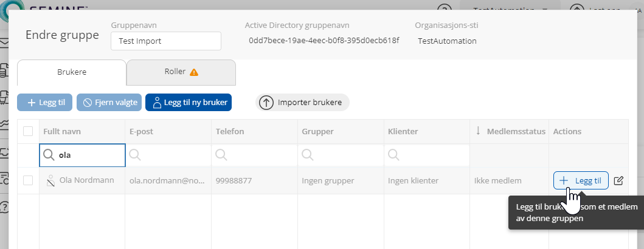This screenshot has width=644, height=249.
Task: Click the user avatar icon beside Ola Nordmann
Action: pos(51,180)
